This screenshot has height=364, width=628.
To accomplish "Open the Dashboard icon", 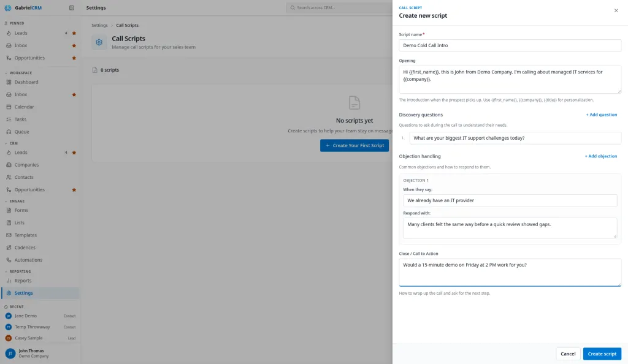I will click(x=9, y=82).
